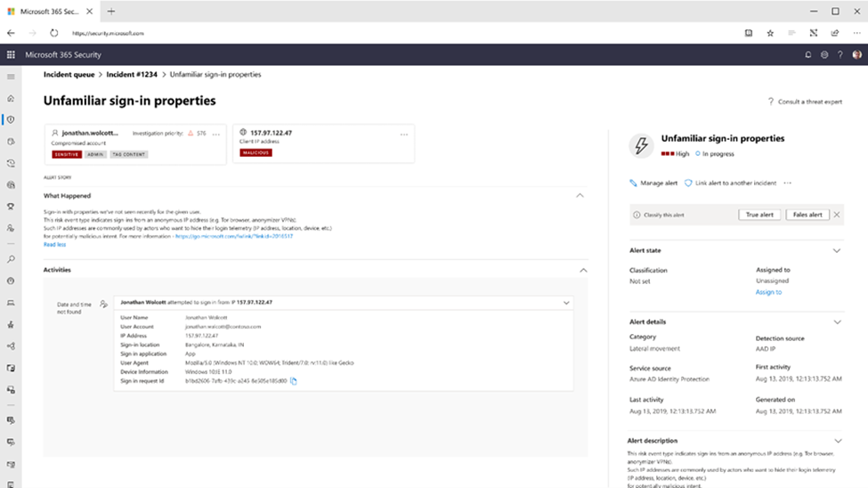Open the device sidebar icon

(x=11, y=303)
